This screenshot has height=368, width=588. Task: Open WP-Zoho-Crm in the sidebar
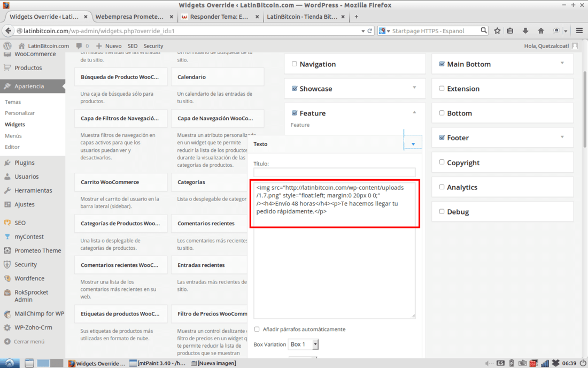33,327
